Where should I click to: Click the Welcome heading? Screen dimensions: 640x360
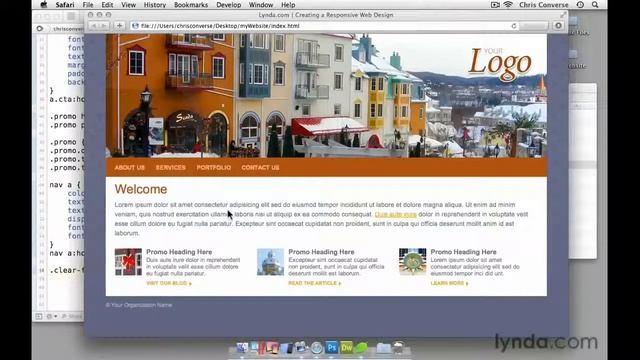pyautogui.click(x=141, y=189)
